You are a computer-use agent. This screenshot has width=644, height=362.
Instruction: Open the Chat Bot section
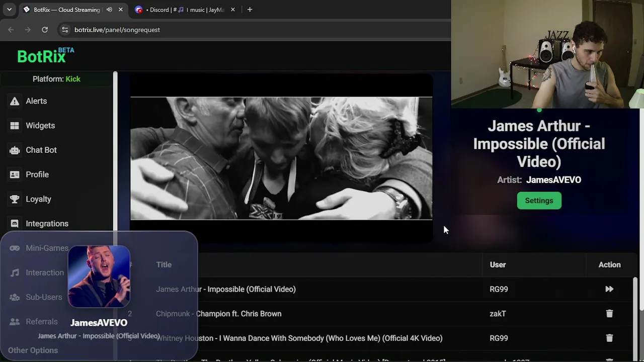pos(41,150)
